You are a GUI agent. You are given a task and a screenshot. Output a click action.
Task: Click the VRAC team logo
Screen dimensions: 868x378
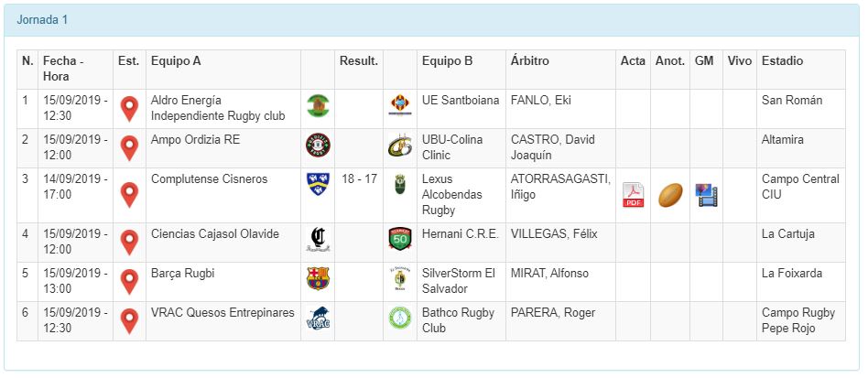point(318,318)
